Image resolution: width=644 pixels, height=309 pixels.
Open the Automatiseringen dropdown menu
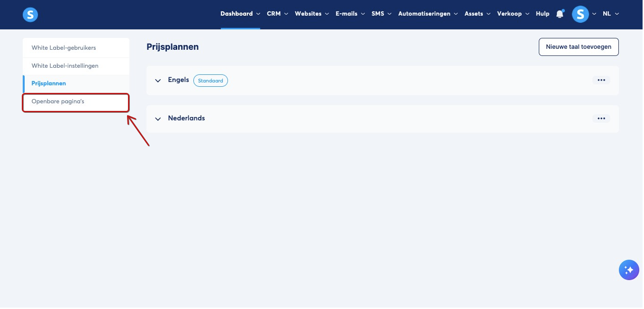click(x=428, y=14)
